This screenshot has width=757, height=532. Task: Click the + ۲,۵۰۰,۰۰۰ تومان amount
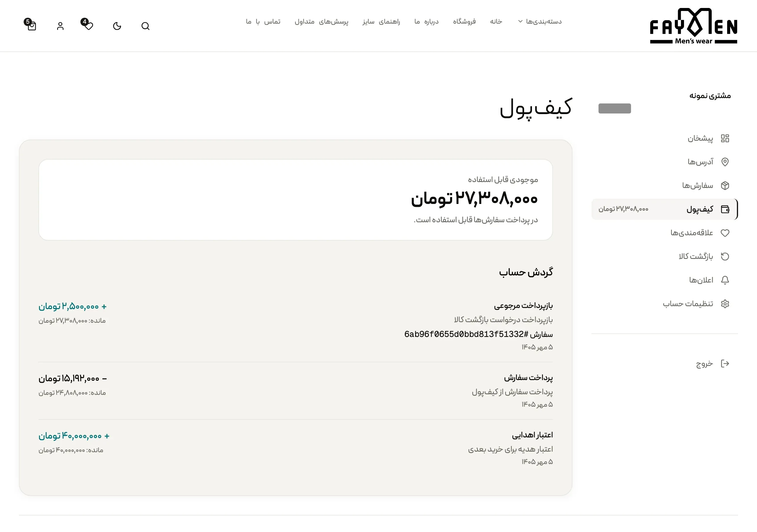pyautogui.click(x=72, y=306)
